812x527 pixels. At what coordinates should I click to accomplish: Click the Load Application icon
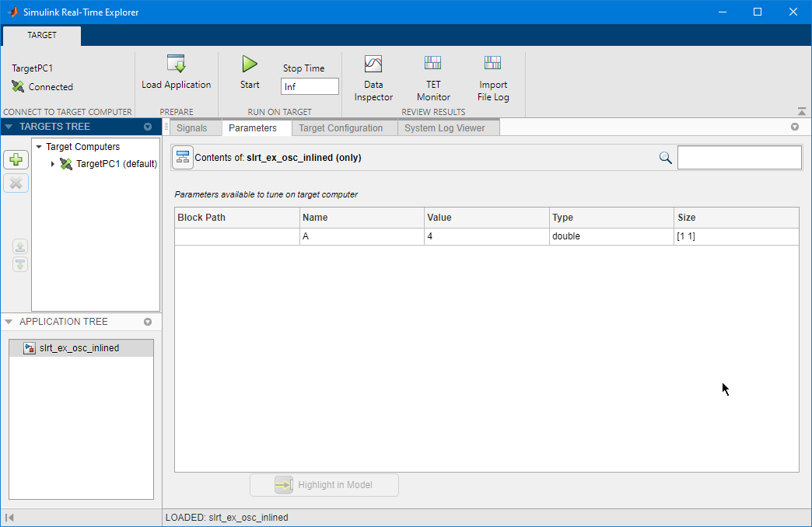[x=176, y=64]
